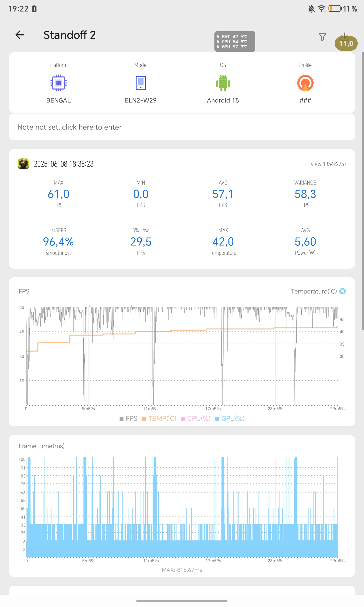Tap the 'BENGAL' platform name

tap(58, 100)
